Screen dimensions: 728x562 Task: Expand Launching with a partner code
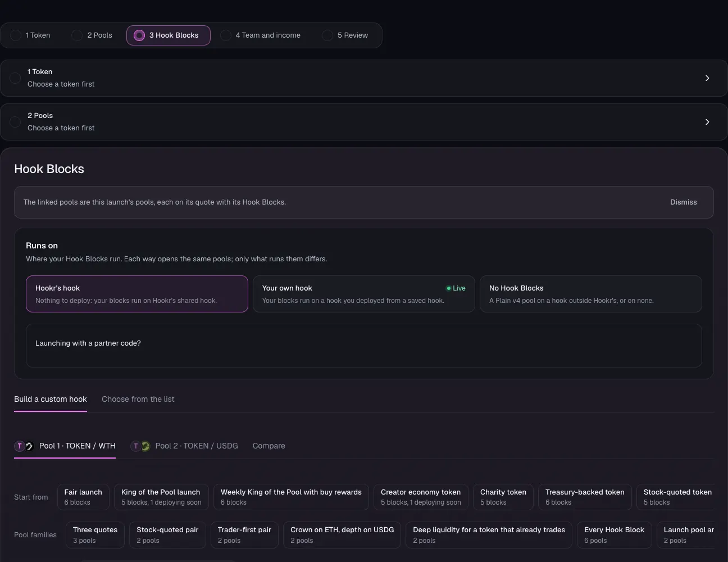(x=364, y=346)
